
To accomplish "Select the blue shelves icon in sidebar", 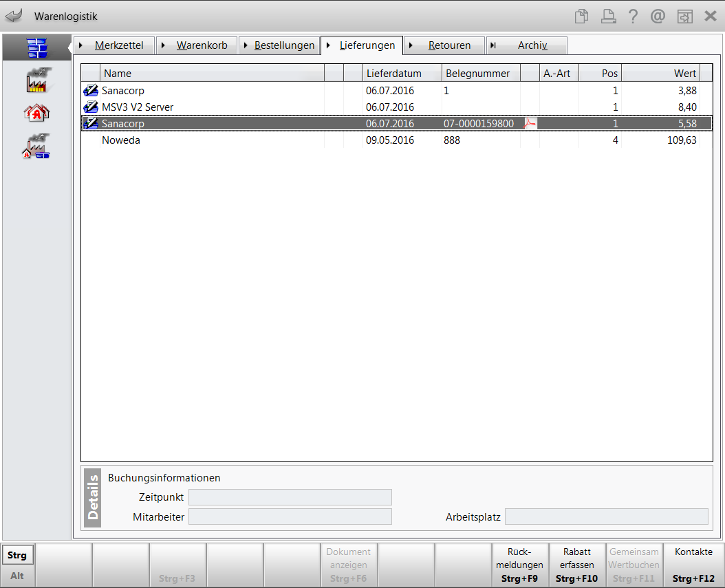I will [37, 47].
